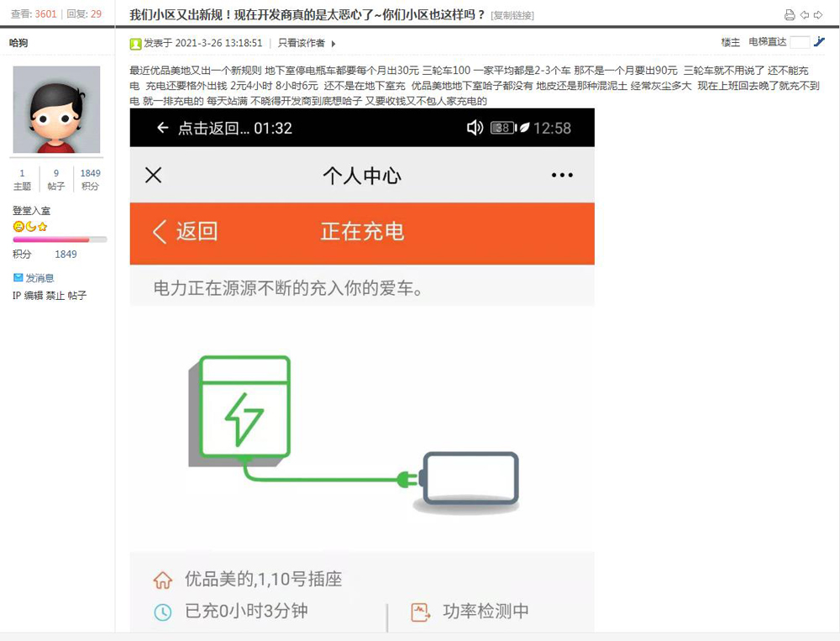
Task: Click the elevator jump arrow icon
Action: coord(819,42)
